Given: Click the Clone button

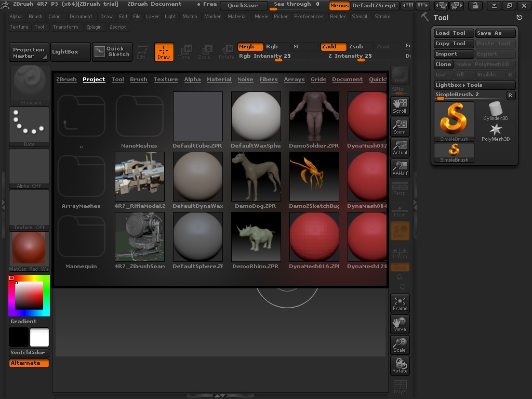Looking at the screenshot, I should pos(444,64).
